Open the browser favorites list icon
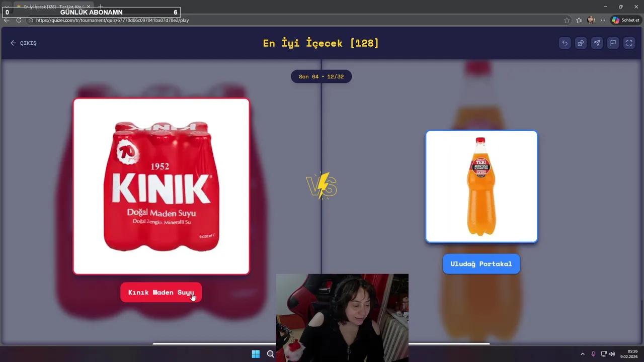The image size is (644, 362). (x=579, y=20)
